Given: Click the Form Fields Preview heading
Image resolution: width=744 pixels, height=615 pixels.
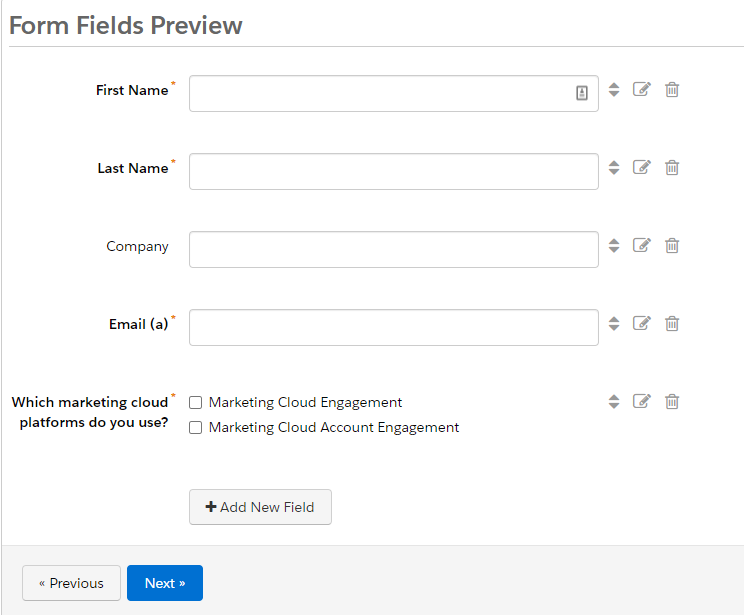Looking at the screenshot, I should click(126, 25).
